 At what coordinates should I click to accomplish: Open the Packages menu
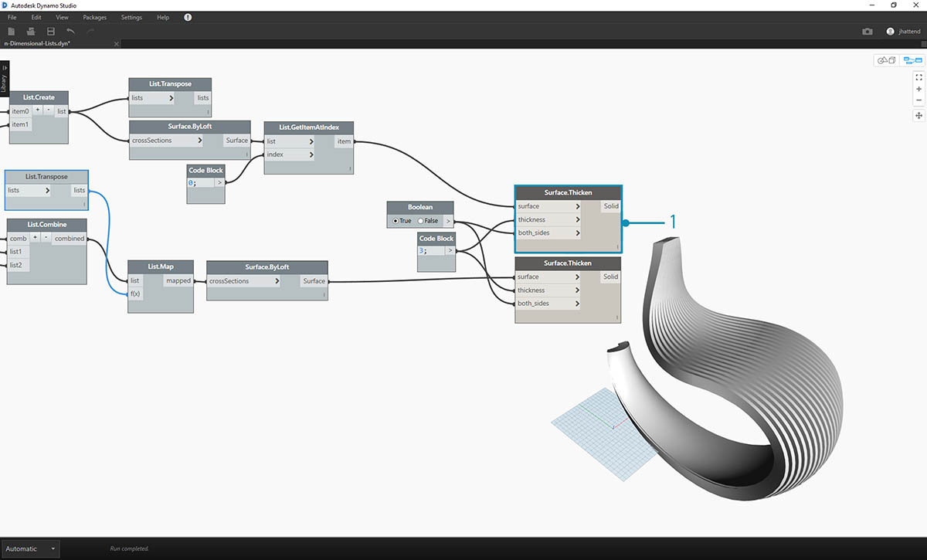click(95, 17)
